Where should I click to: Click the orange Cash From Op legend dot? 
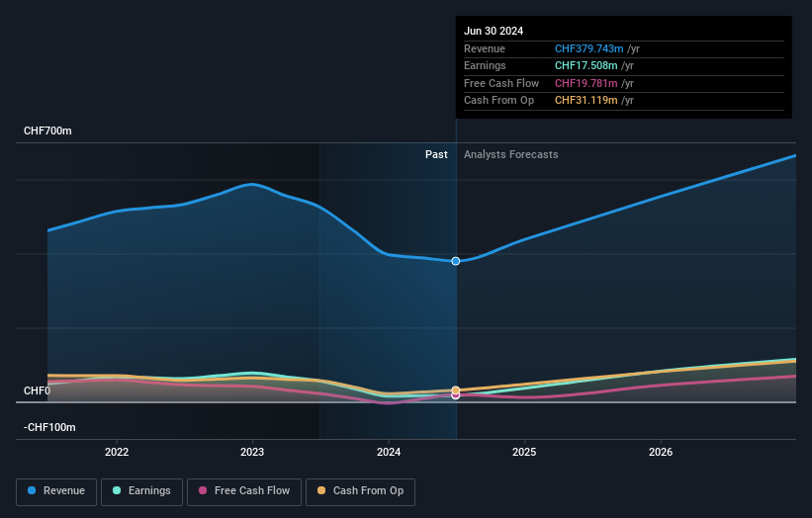(x=321, y=490)
